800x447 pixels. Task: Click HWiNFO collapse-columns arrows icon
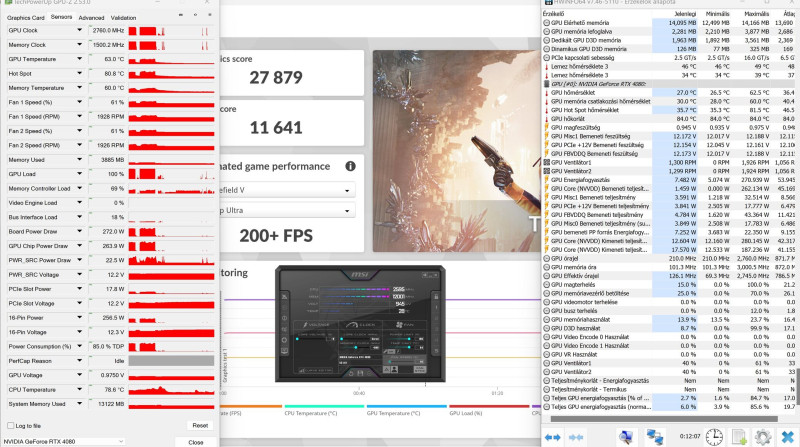(576, 437)
